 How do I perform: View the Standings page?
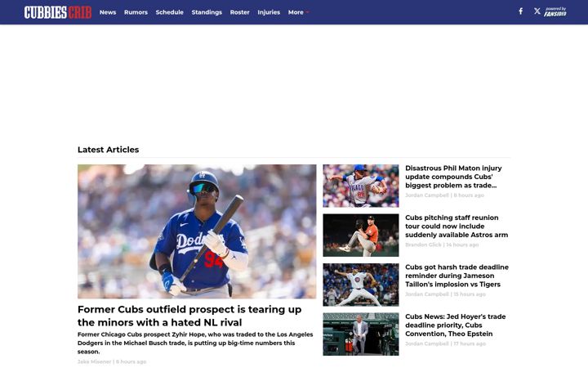pyautogui.click(x=207, y=12)
